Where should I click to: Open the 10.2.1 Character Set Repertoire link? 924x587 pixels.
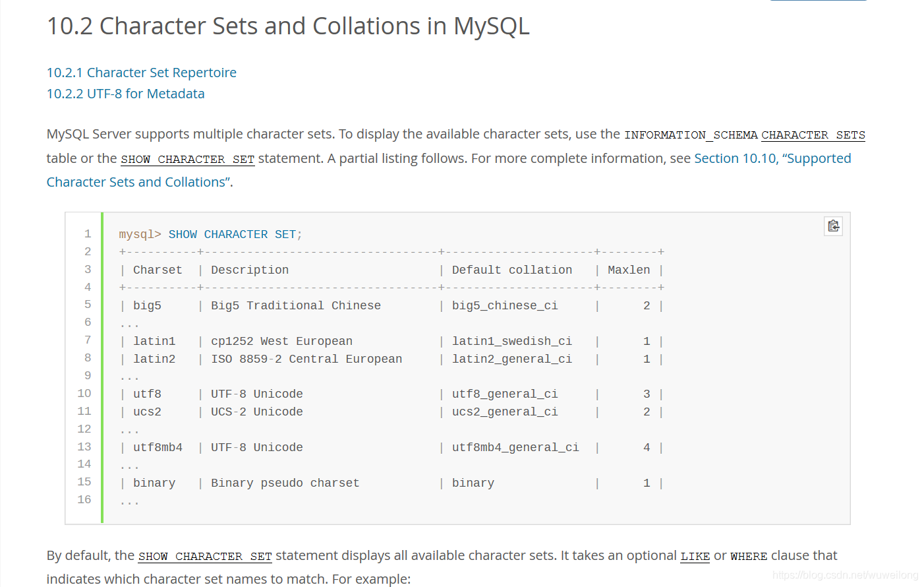(x=141, y=73)
